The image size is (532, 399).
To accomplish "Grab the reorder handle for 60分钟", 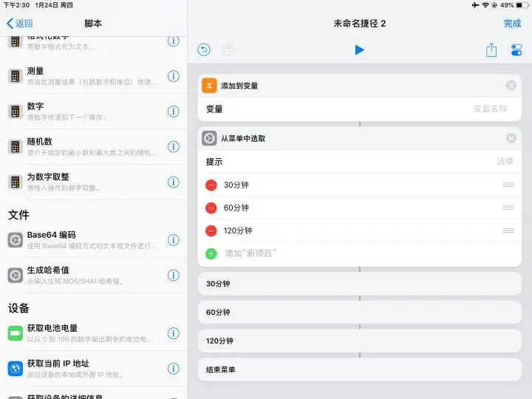I will tap(508, 208).
